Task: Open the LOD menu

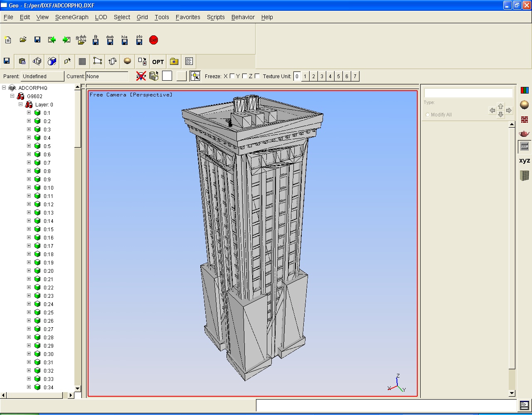Action: point(101,17)
